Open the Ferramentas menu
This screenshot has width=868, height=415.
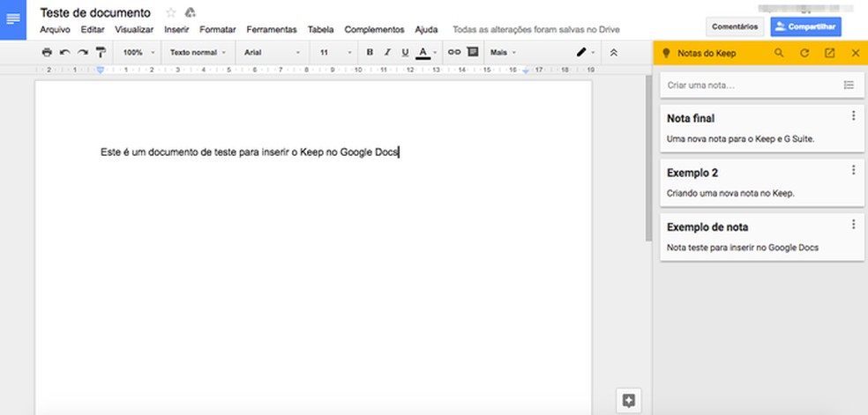point(272,30)
